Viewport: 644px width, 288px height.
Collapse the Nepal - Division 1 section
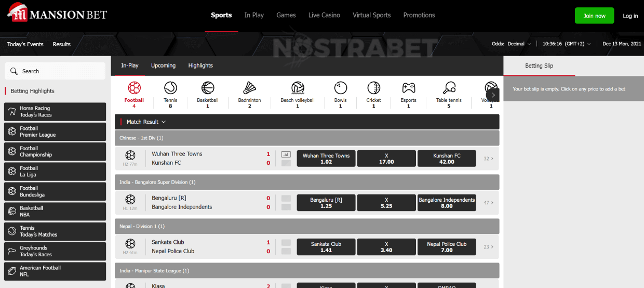pyautogui.click(x=307, y=226)
